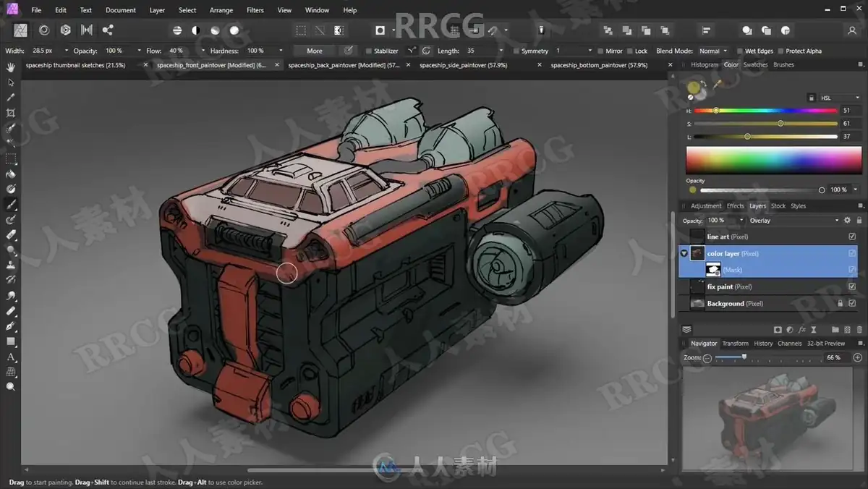Switch to the Develop persona
The image size is (868, 489).
click(x=66, y=30)
